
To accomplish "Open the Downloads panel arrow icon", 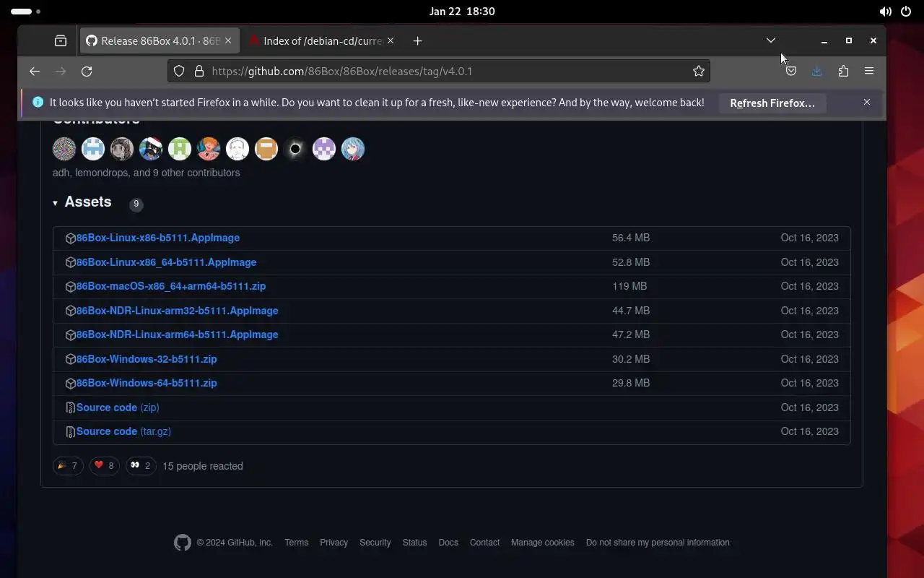I will tap(816, 71).
